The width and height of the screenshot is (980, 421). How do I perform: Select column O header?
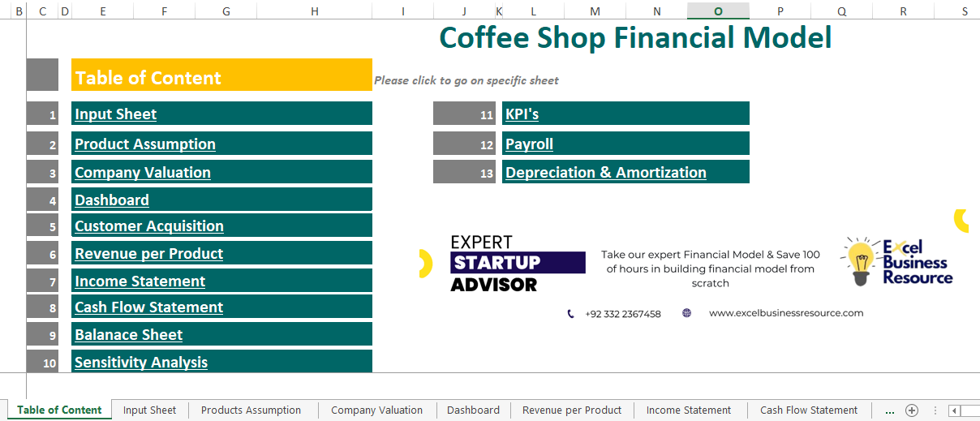point(718,11)
